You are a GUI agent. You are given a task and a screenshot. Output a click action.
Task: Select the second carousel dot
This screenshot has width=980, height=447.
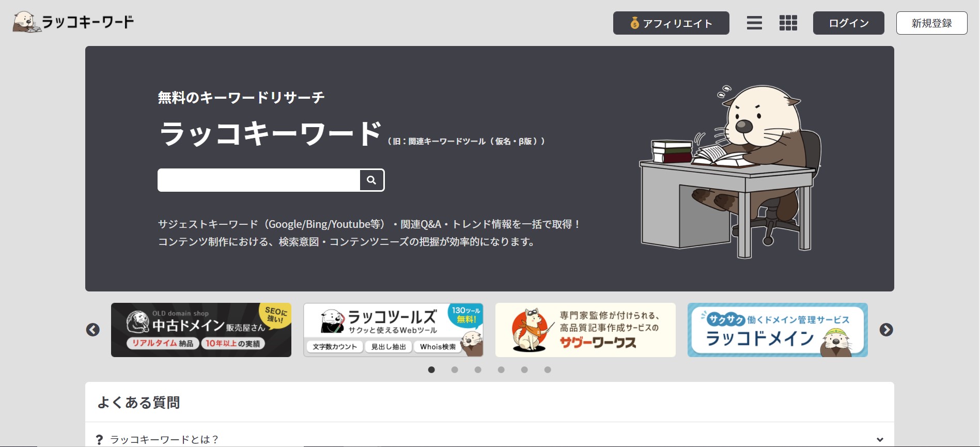[x=455, y=369]
